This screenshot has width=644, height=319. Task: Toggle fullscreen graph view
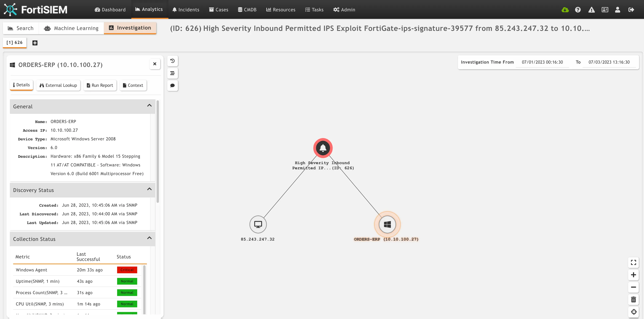tap(633, 263)
